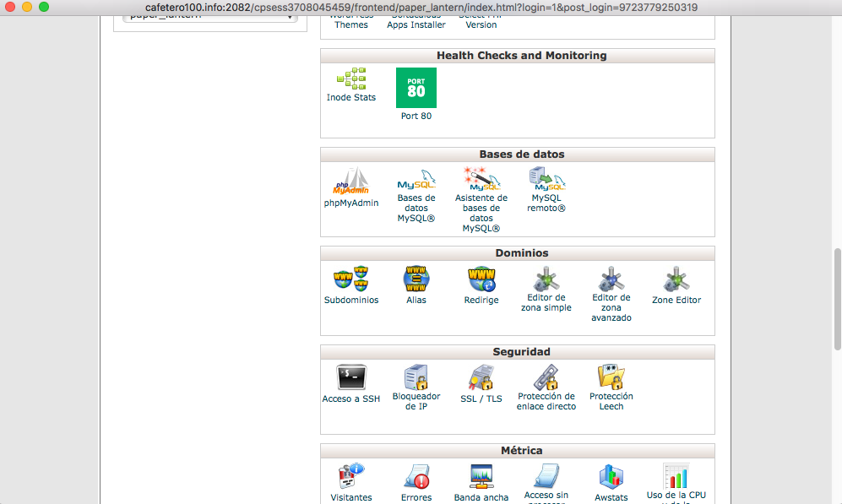Open Awstats chart icon
This screenshot has height=504, width=842.
(x=611, y=476)
